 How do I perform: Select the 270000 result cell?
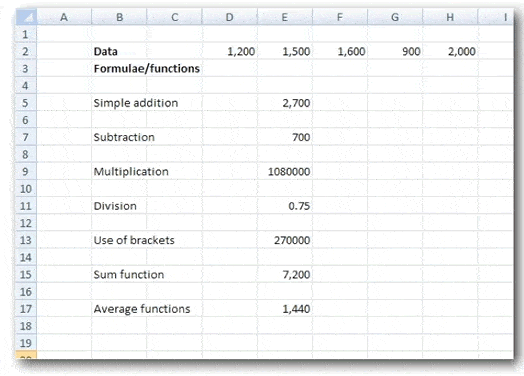(285, 240)
